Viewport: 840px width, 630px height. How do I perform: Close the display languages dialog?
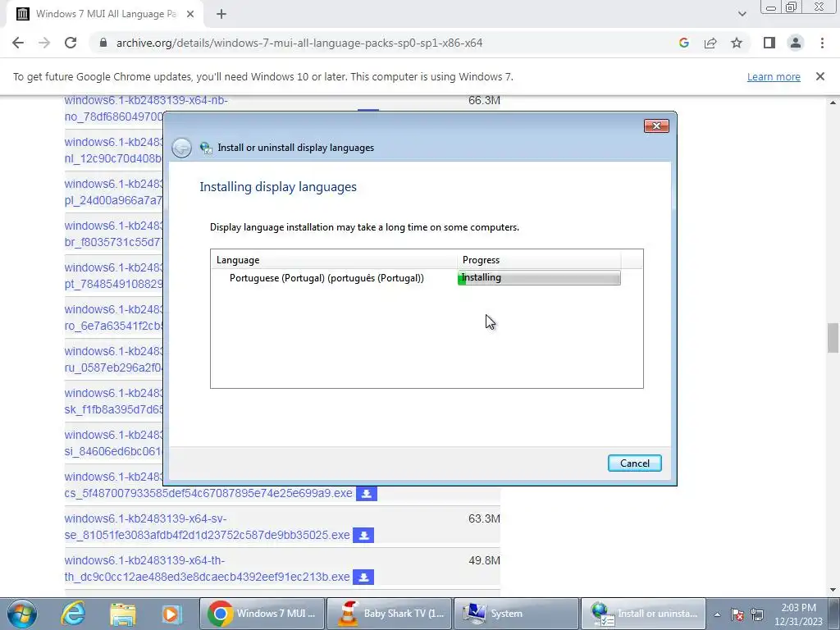click(x=656, y=126)
